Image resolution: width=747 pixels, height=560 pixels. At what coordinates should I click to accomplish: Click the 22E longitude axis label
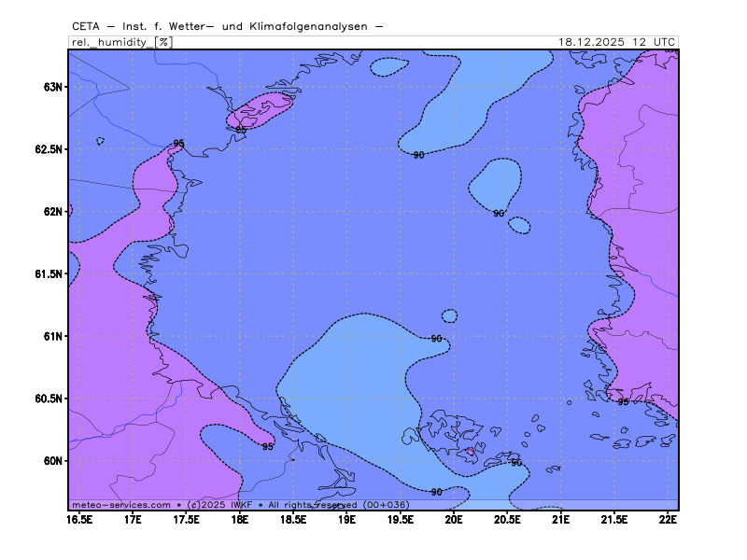click(668, 519)
